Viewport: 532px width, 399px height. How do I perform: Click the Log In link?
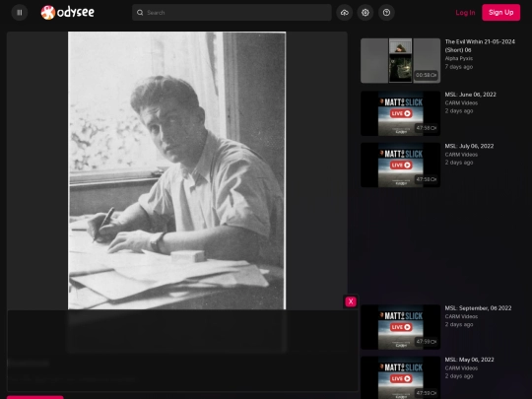465,13
